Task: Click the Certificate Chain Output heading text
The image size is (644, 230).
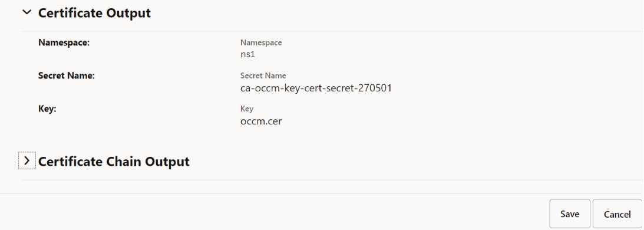Action: point(114,161)
